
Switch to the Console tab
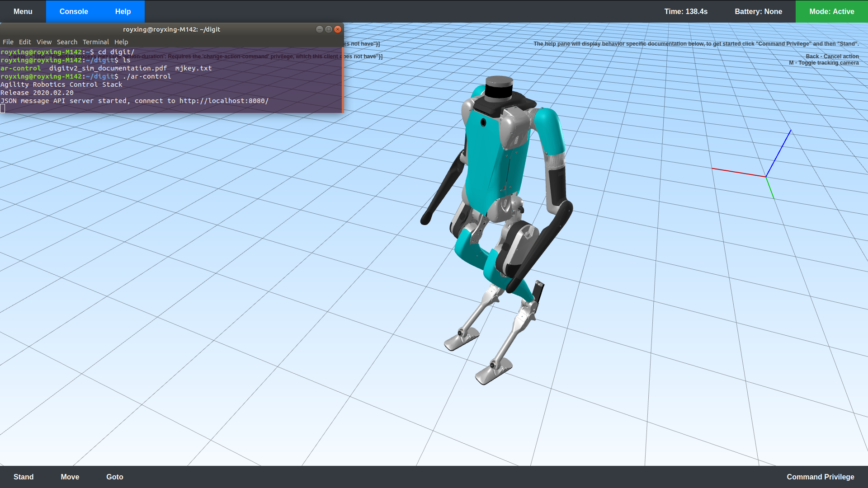click(x=74, y=11)
